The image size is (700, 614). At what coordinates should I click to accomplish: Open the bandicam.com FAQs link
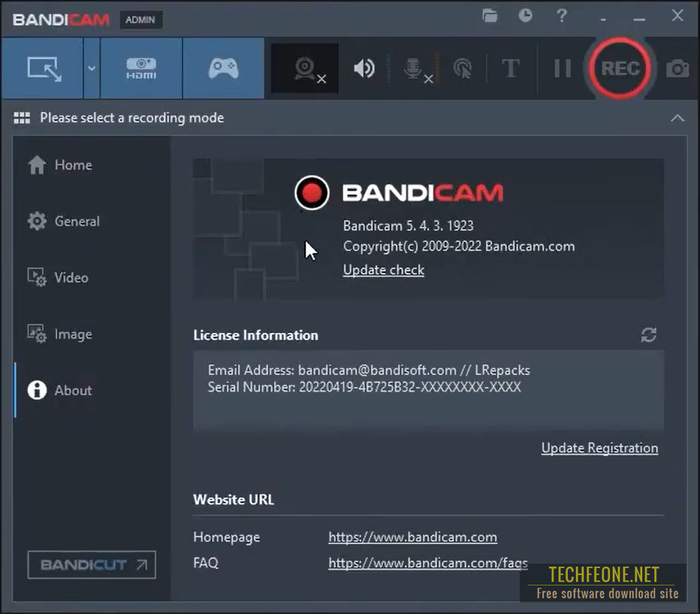pos(427,563)
